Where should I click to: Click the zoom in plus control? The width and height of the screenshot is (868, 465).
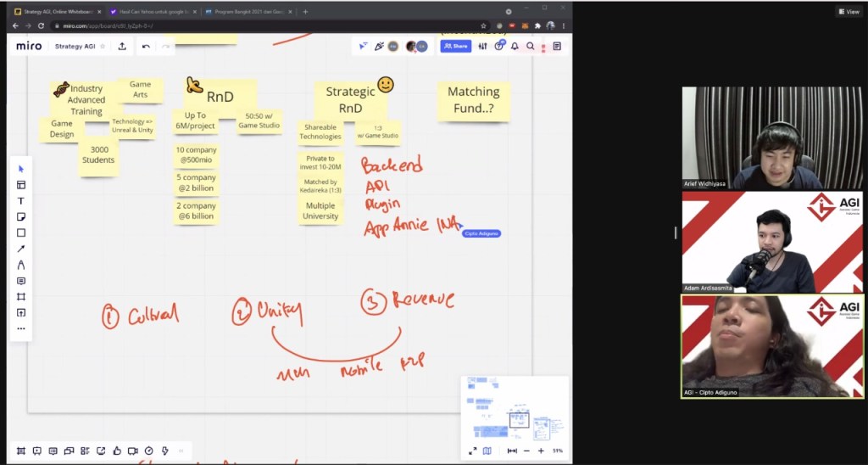pyautogui.click(x=541, y=451)
